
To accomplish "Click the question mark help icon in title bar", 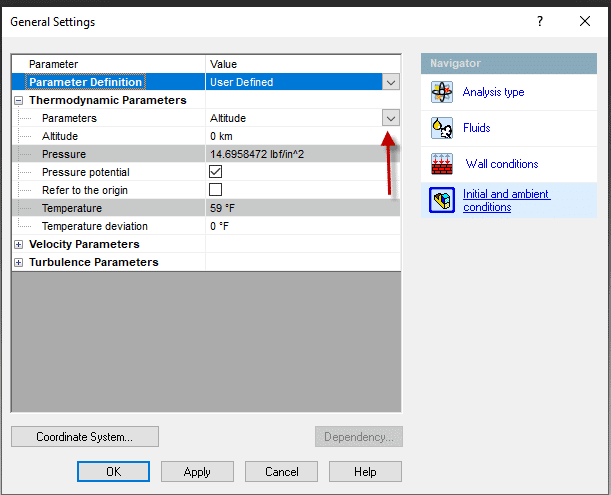I will point(541,21).
